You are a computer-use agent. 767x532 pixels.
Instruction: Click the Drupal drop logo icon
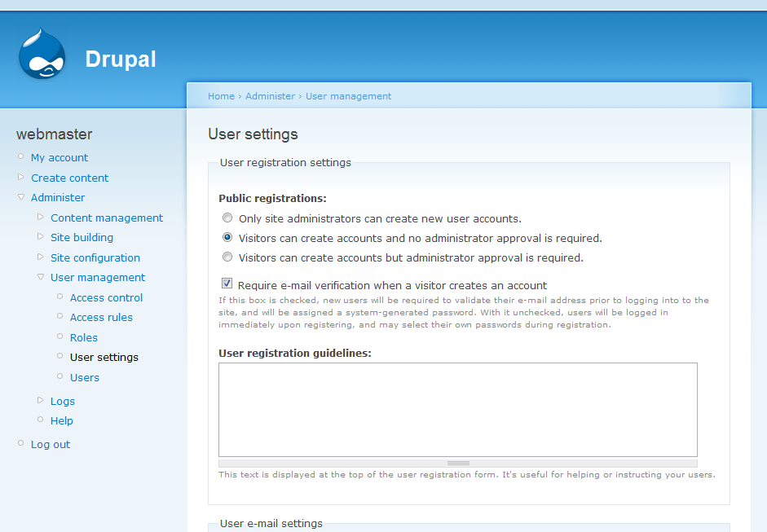tap(42, 54)
